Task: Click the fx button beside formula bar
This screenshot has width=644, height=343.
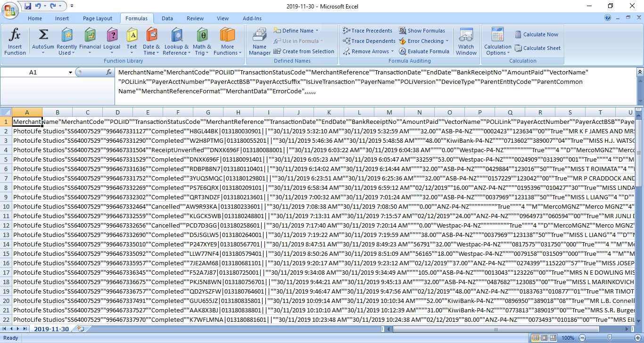Action: pyautogui.click(x=109, y=72)
